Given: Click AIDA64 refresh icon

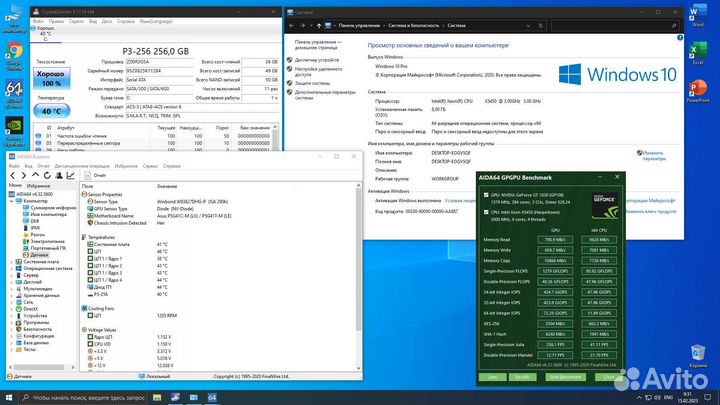Looking at the screenshot, I should pos(47,175).
